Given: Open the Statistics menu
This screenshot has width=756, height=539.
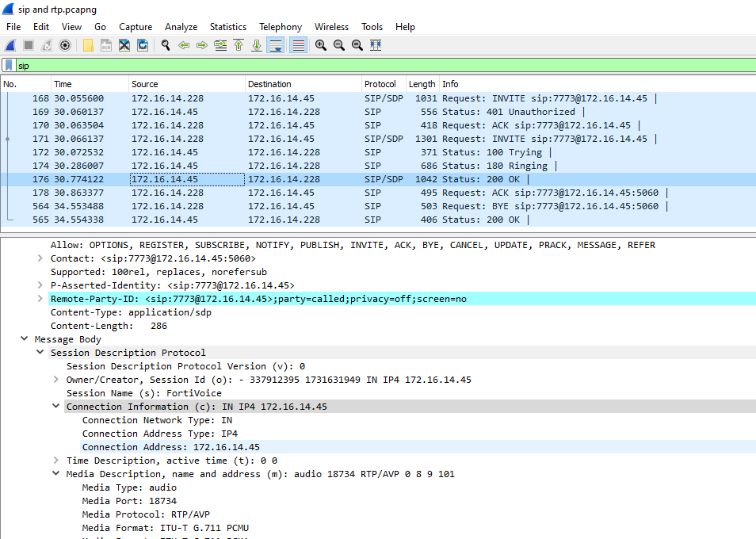Looking at the screenshot, I should [228, 27].
